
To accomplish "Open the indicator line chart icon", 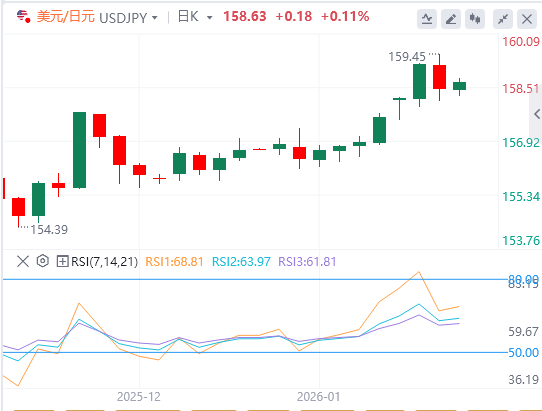I will point(427,19).
